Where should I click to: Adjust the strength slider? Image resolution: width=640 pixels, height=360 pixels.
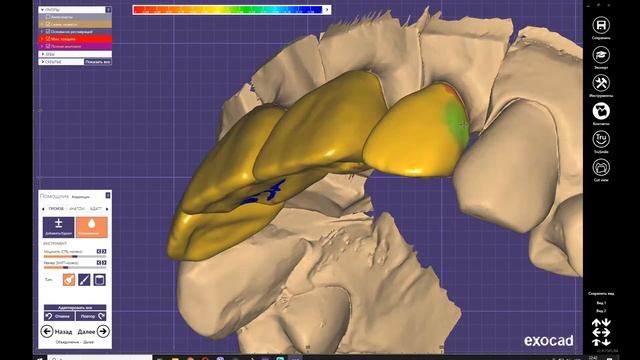tap(75, 257)
